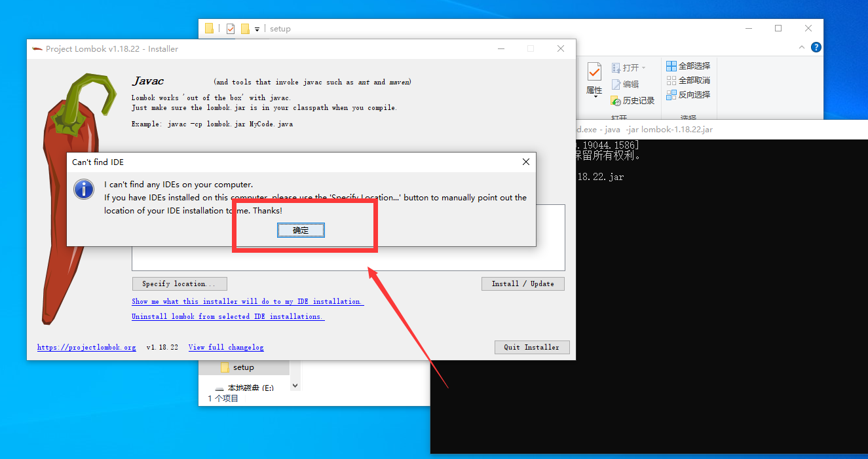Click the Lombok installer title bar icon
Viewport: 868px width, 459px height.
click(x=37, y=48)
